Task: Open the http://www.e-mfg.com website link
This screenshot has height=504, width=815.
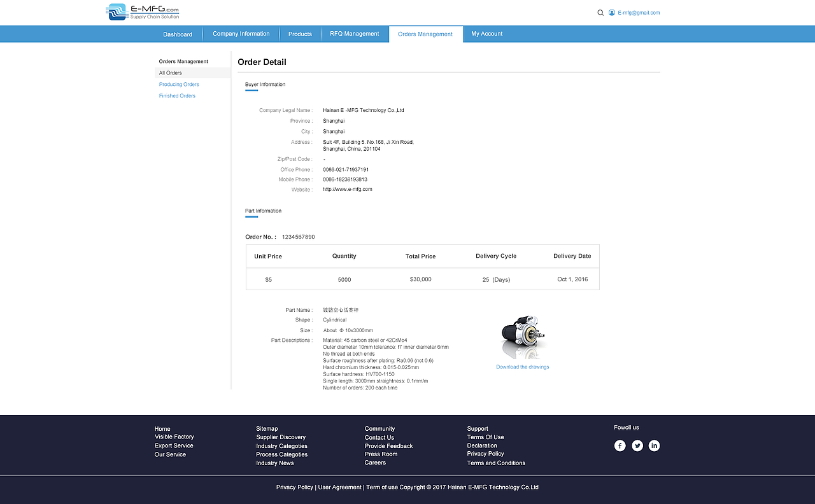Action: pyautogui.click(x=348, y=190)
